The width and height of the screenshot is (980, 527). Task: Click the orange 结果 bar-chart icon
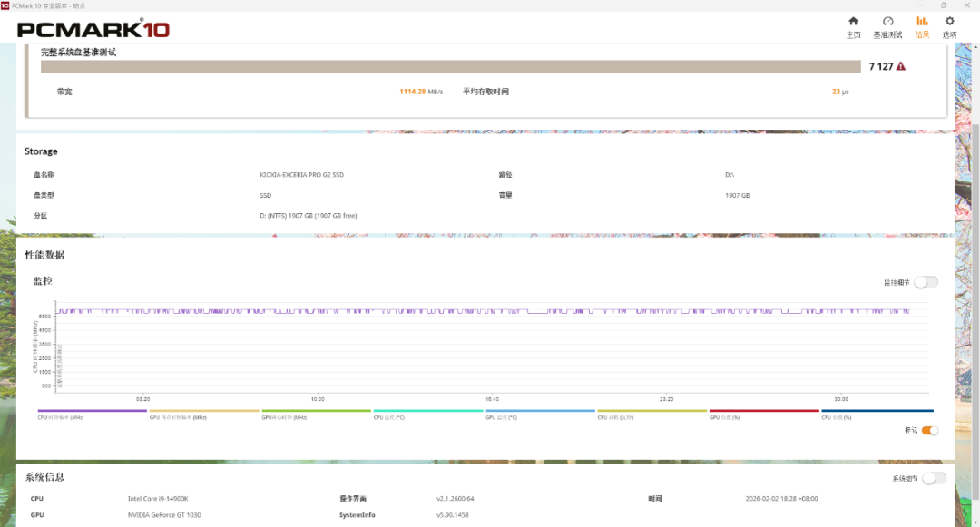point(921,23)
